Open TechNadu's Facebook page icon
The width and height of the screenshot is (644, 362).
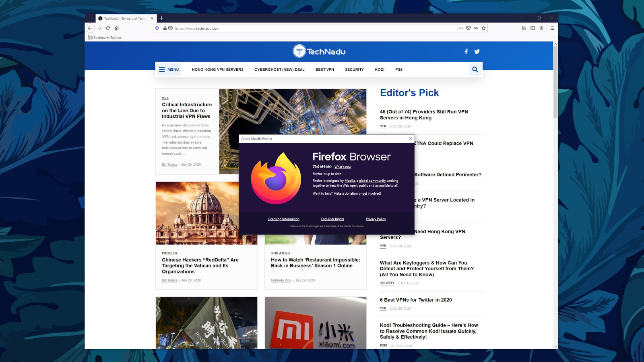pos(466,51)
